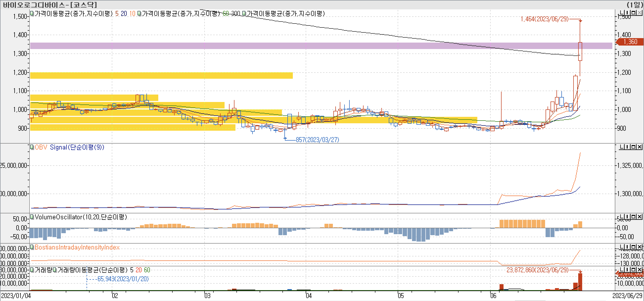Viewport: 644px width, 301px height.
Task: Toggle first 가격이동평균 legend marker
Action: [32, 13]
